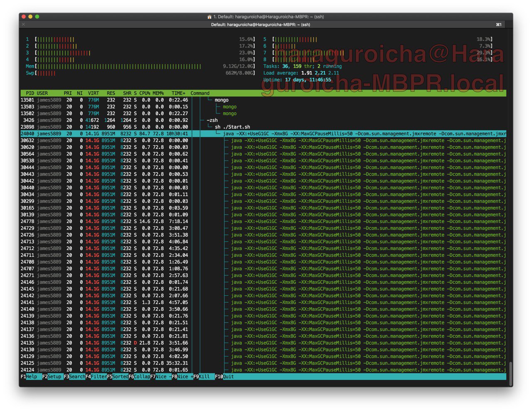Select java thread row PID 24713

click(263, 242)
